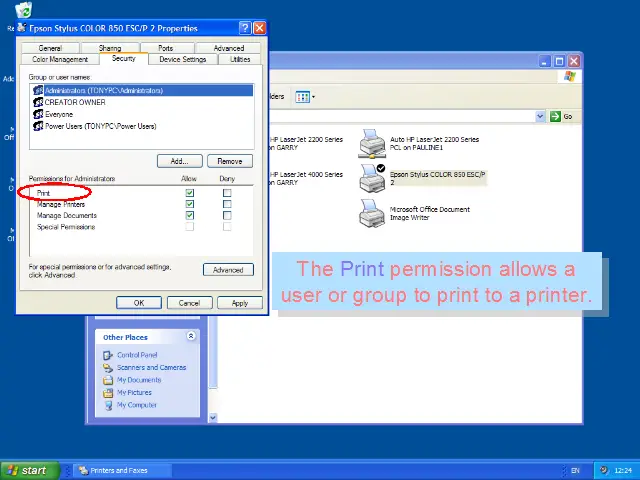Open the Control Panel link
Viewport: 640px width, 480px height.
click(137, 355)
